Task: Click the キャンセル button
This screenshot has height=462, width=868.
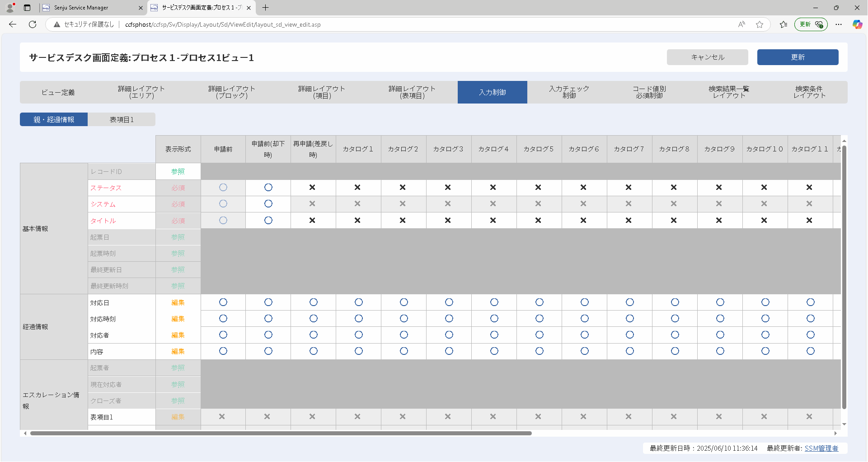Action: [708, 57]
